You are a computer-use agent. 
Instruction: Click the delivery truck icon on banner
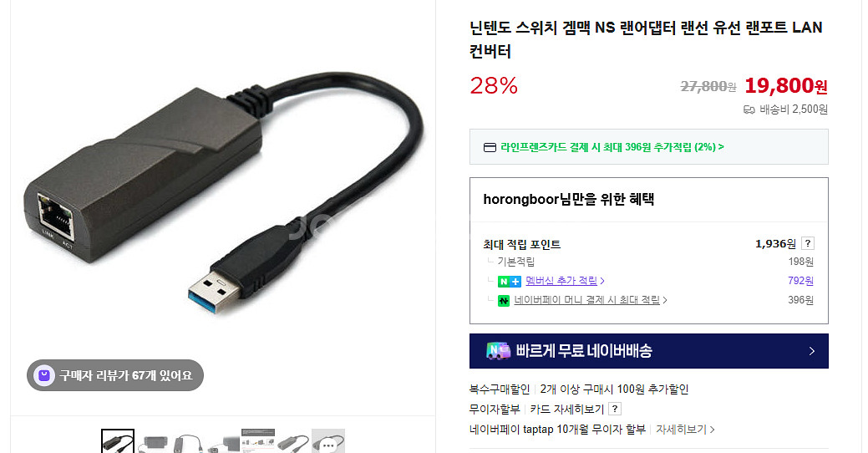coord(498,351)
